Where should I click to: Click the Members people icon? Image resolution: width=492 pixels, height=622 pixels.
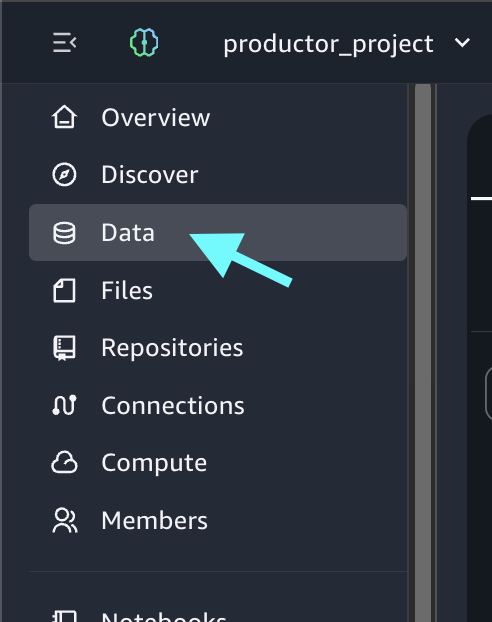[65, 520]
